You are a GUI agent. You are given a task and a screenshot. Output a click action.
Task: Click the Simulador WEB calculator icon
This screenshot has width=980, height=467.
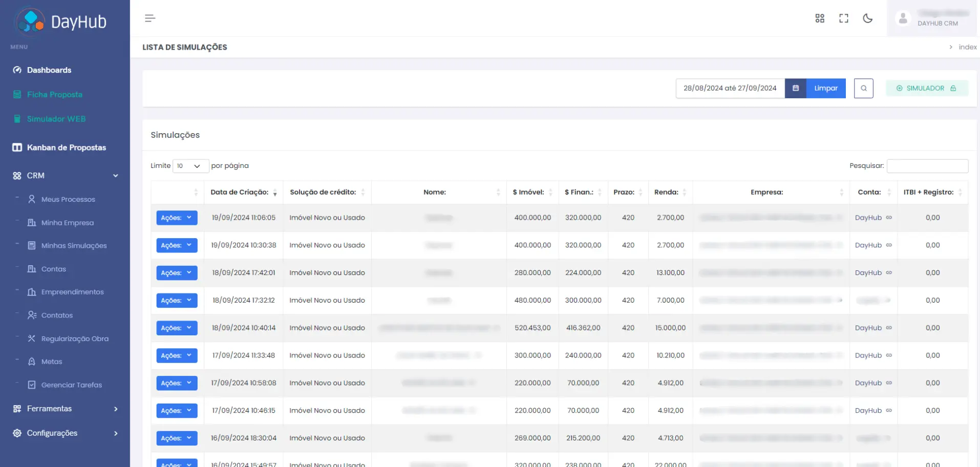(17, 119)
